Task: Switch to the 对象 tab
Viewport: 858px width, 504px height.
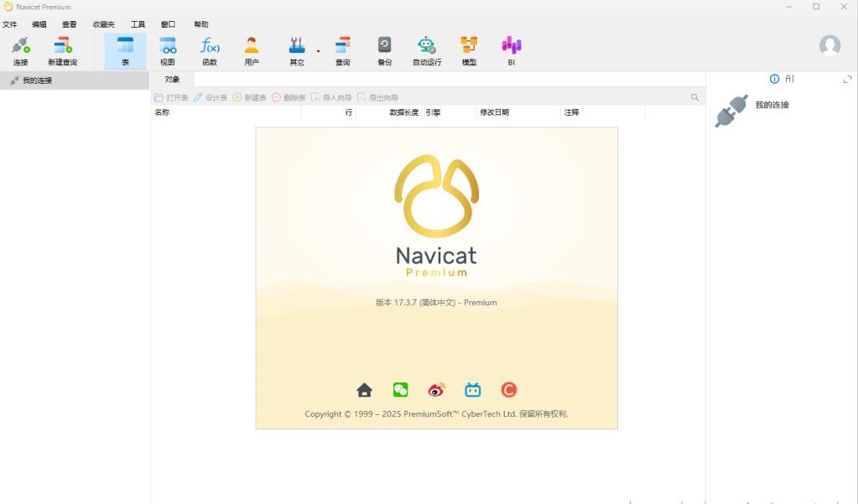Action: click(x=173, y=80)
